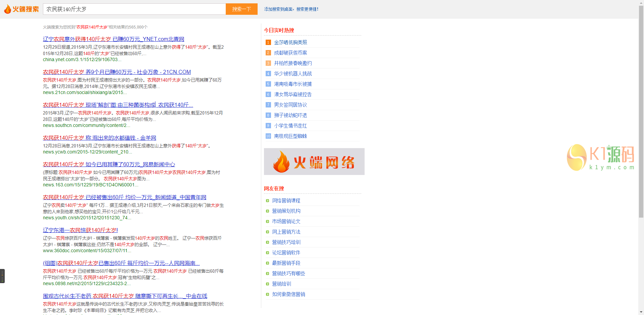Screen dimensions: 644x315
Task: Click the 火端网络 banner image
Action: [x=314, y=162]
